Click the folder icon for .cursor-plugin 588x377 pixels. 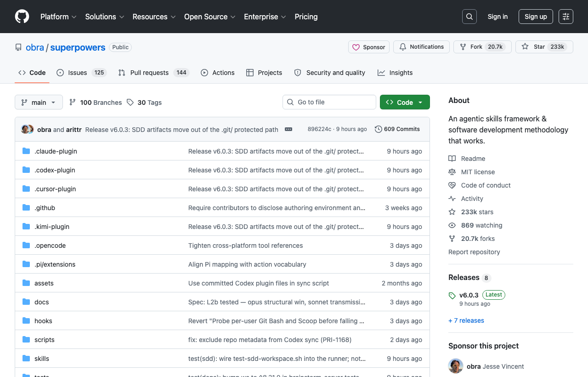[26, 189]
